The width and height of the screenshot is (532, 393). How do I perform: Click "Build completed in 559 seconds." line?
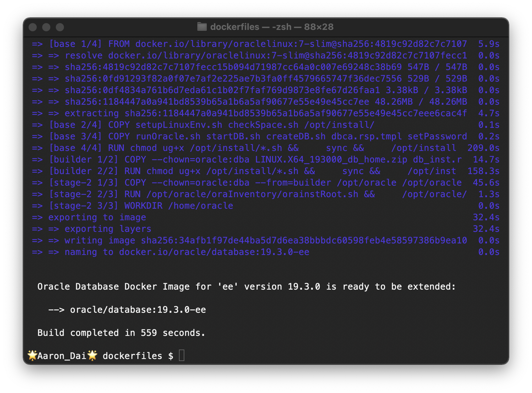(121, 333)
